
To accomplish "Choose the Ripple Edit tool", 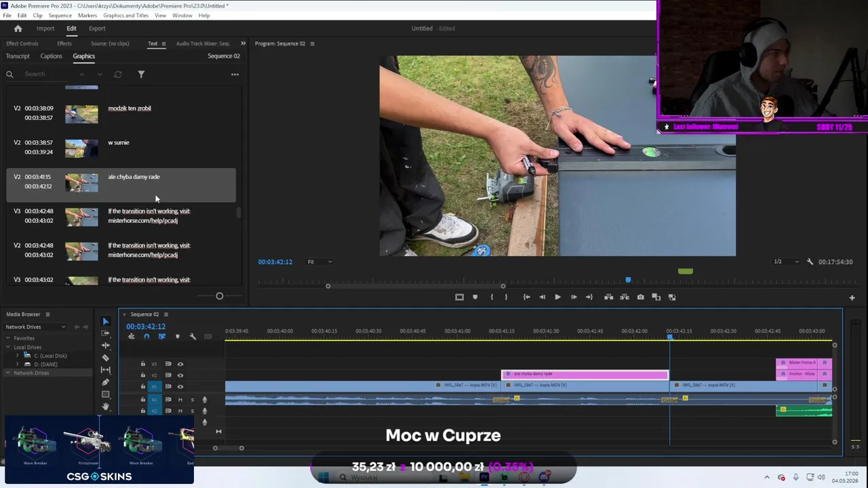I will click(105, 346).
